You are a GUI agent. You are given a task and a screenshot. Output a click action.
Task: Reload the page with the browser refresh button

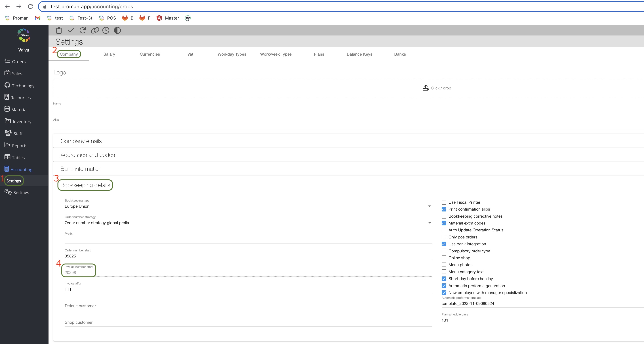tap(31, 7)
